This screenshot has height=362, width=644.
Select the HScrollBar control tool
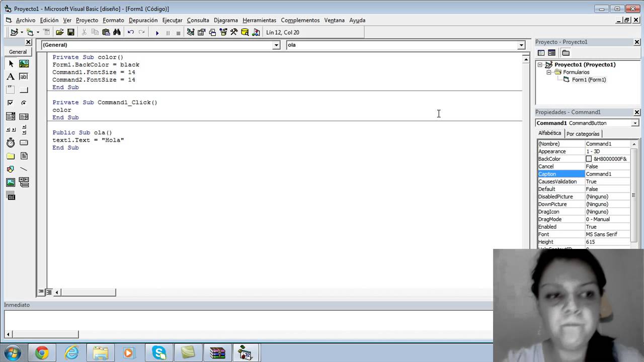(x=11, y=129)
